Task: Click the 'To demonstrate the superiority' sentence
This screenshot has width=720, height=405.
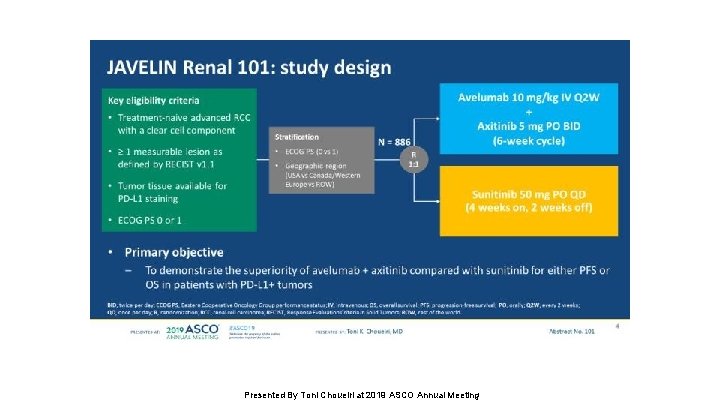Action: coord(377,277)
